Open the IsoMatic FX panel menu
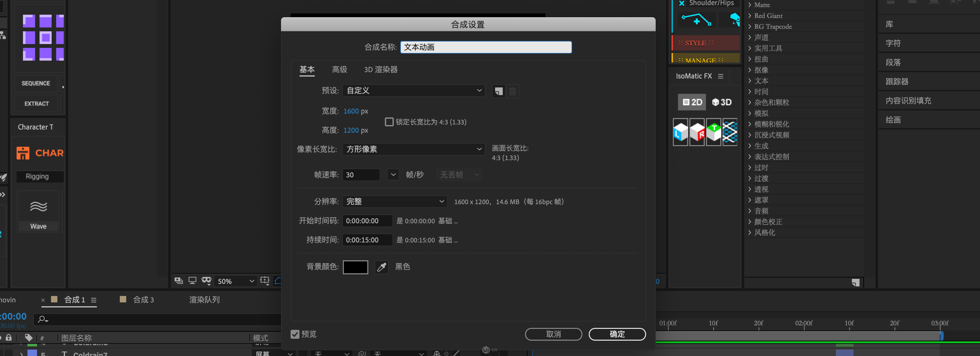Screen dimensions: 980x356 click(x=720, y=76)
